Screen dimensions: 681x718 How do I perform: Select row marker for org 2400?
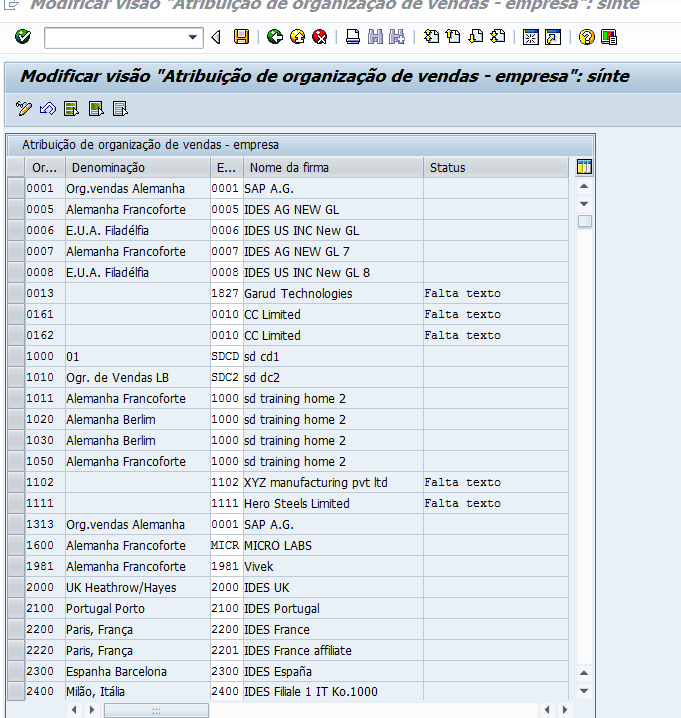pos(16,691)
